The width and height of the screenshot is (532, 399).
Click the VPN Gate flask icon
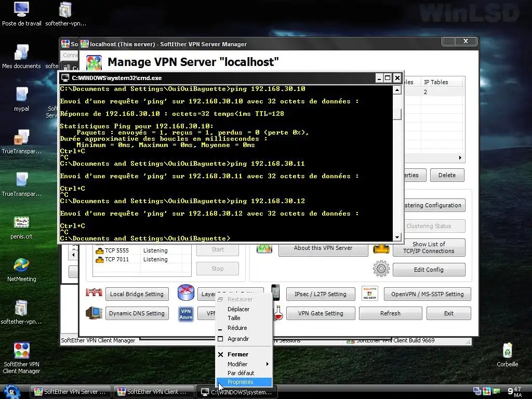pyautogui.click(x=278, y=313)
